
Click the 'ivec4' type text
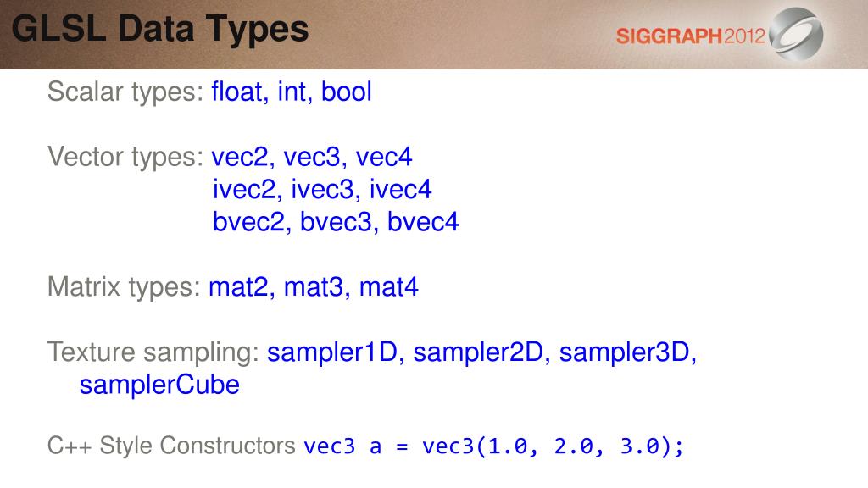point(400,189)
